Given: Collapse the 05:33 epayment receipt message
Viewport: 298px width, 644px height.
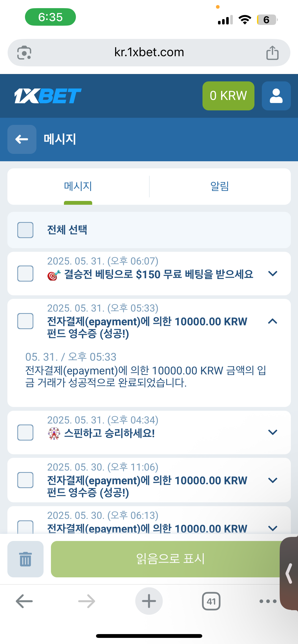Looking at the screenshot, I should pos(273,321).
